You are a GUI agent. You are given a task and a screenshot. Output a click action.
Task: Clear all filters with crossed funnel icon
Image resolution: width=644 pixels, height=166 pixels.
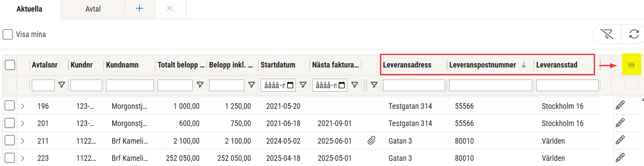[x=607, y=34]
